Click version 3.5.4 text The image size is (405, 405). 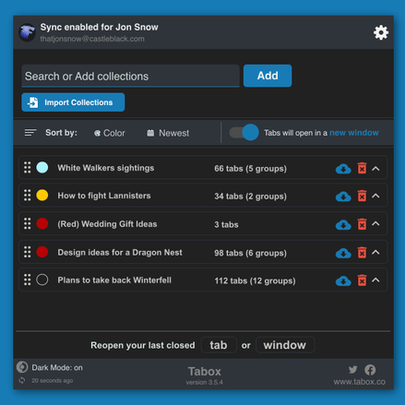[204, 382]
